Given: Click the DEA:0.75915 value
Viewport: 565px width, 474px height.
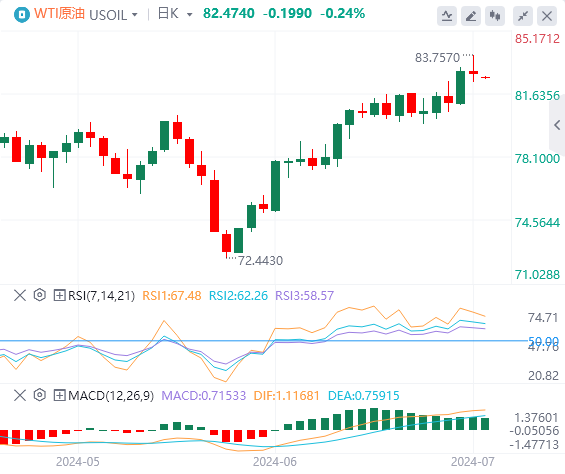Looking at the screenshot, I should [364, 395].
